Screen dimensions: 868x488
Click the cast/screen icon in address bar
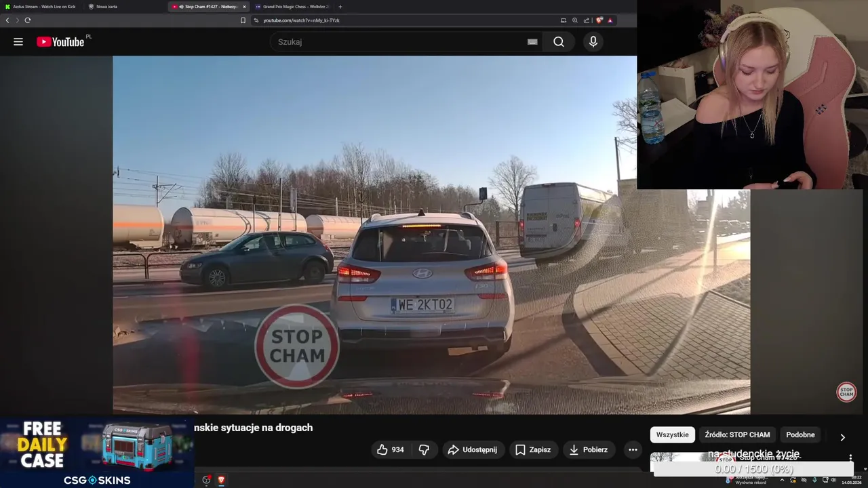tap(563, 20)
